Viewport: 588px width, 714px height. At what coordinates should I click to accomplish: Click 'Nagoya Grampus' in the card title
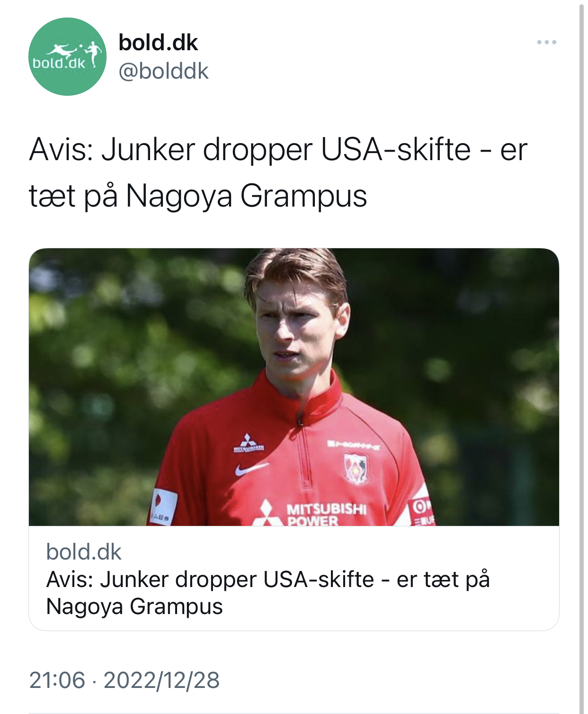tap(134, 606)
